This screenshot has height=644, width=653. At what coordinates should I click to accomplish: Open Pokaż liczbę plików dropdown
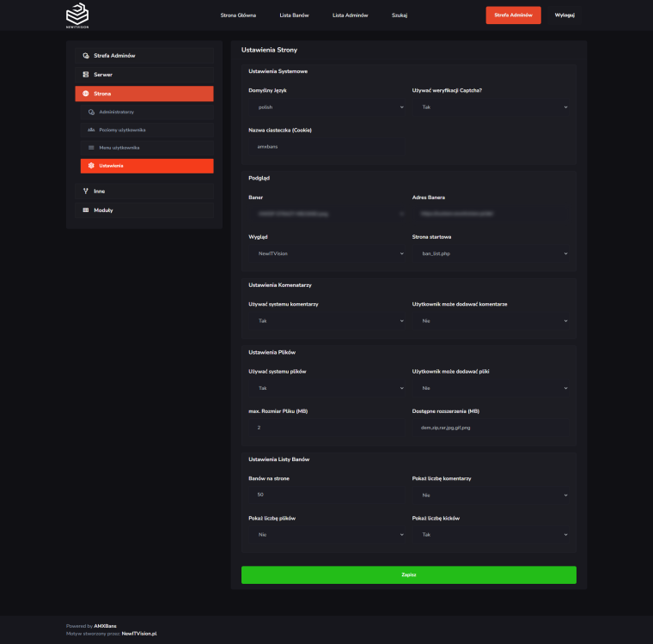coord(326,535)
